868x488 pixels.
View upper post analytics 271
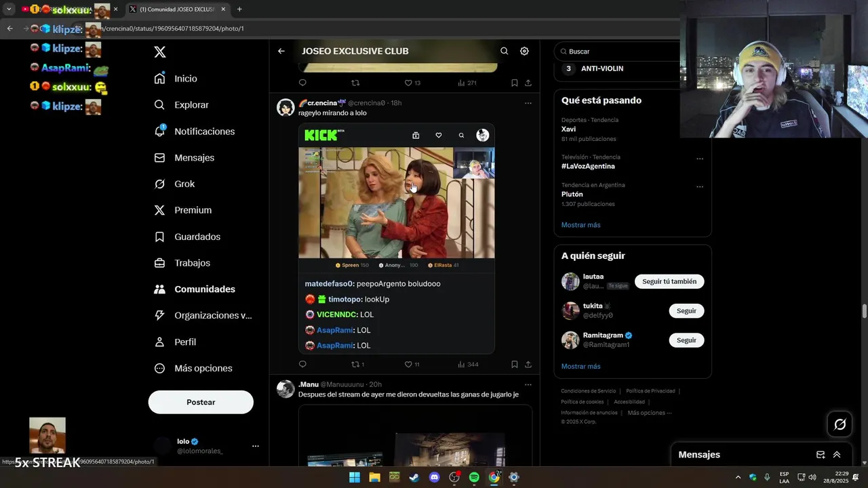click(x=467, y=83)
